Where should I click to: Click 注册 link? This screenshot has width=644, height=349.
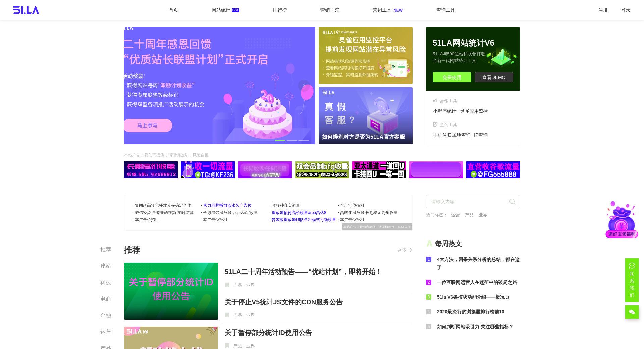[x=603, y=10]
